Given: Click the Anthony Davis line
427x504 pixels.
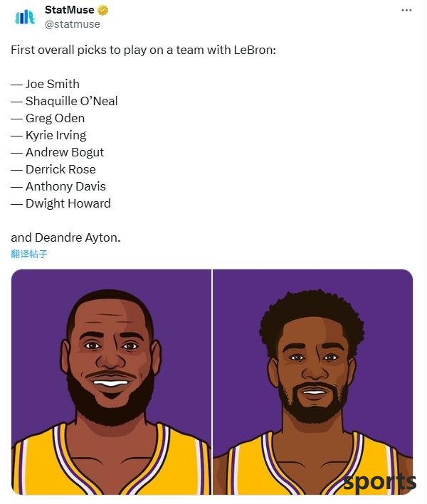Looking at the screenshot, I should point(58,186).
